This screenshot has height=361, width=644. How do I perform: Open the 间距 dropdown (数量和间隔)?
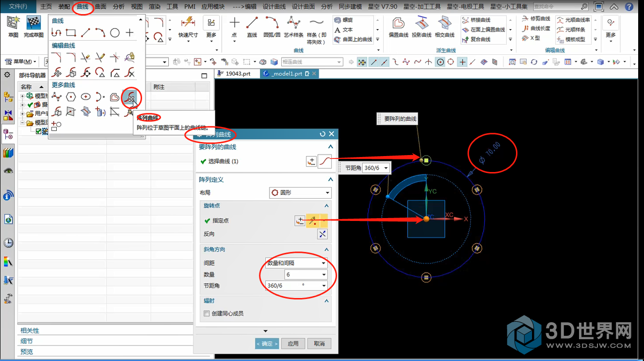click(x=296, y=263)
